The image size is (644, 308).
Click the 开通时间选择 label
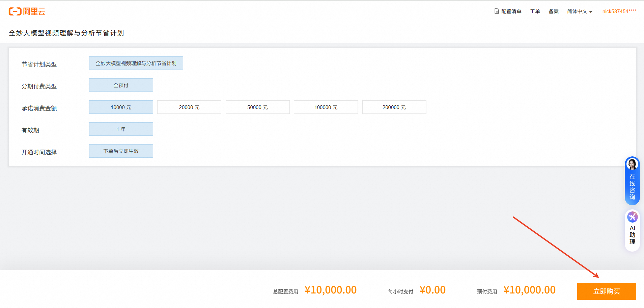tap(39, 152)
